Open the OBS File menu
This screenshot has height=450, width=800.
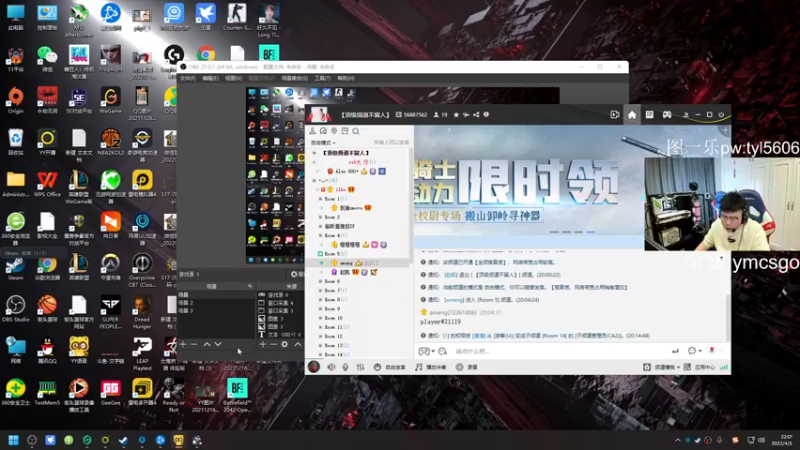(188, 78)
